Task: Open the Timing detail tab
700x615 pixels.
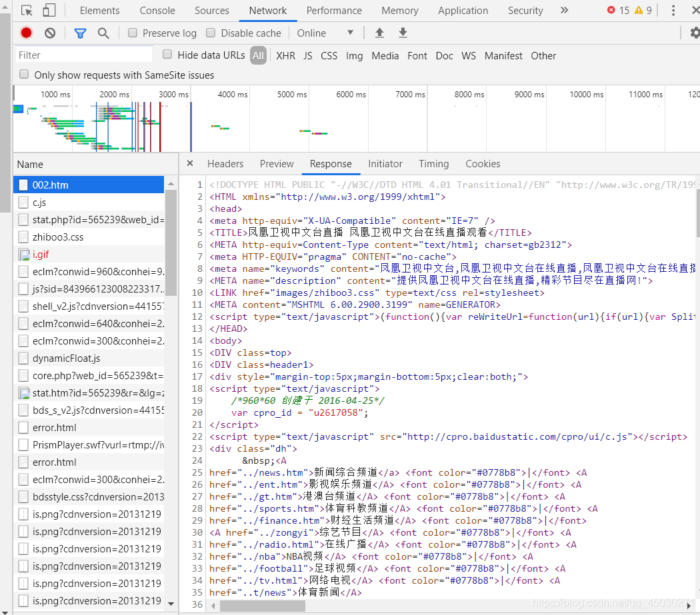Action: [x=434, y=164]
